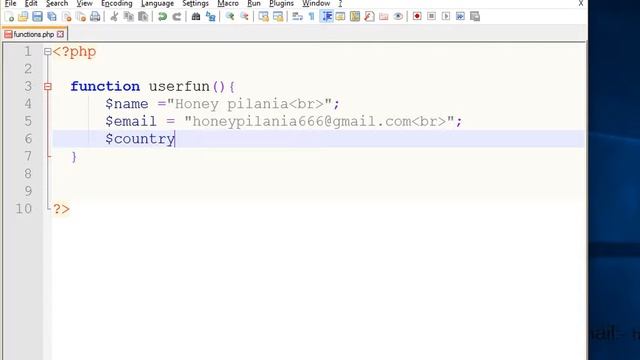This screenshot has height=360, width=640.
Task: Open the File menu
Action: point(10,3)
